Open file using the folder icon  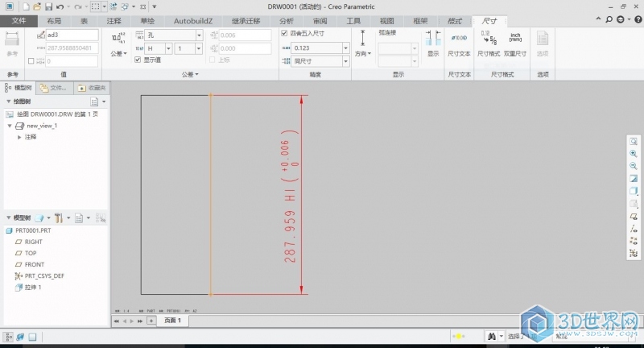(x=37, y=6)
